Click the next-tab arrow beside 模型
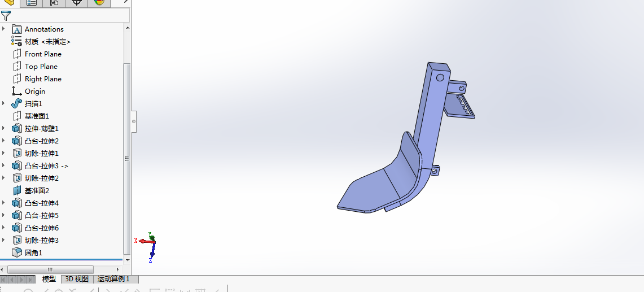 click(x=22, y=280)
